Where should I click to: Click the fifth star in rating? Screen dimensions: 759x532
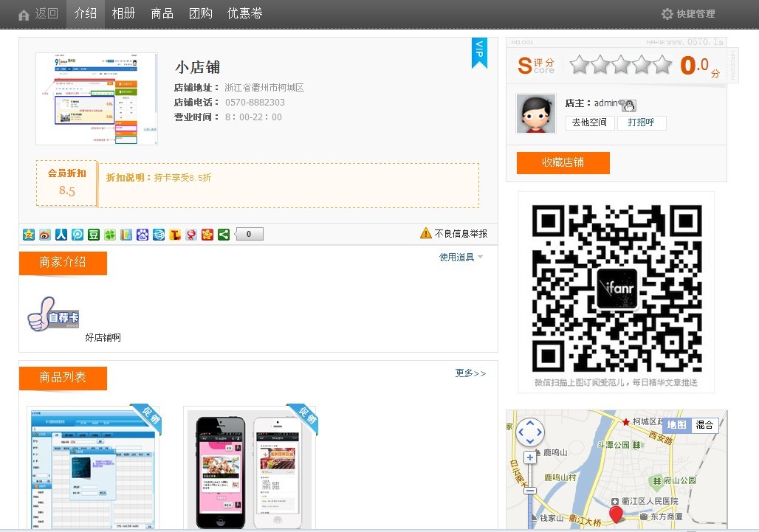point(663,64)
